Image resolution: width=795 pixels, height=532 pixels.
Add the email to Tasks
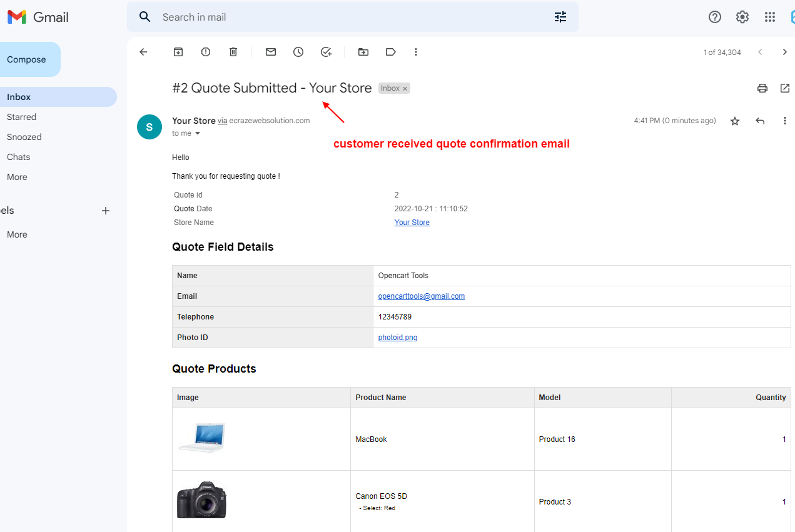tap(326, 52)
